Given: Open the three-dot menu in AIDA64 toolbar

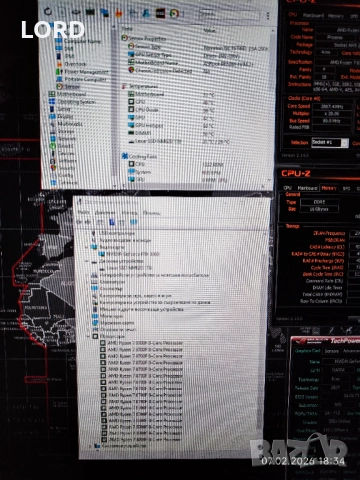Looking at the screenshot, I should (268, 16).
